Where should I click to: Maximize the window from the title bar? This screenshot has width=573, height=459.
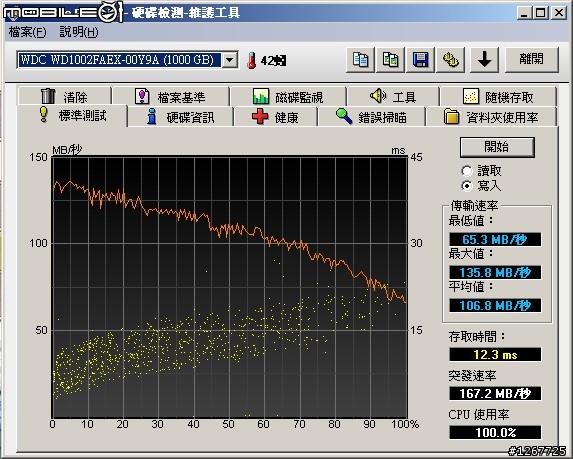(540, 13)
